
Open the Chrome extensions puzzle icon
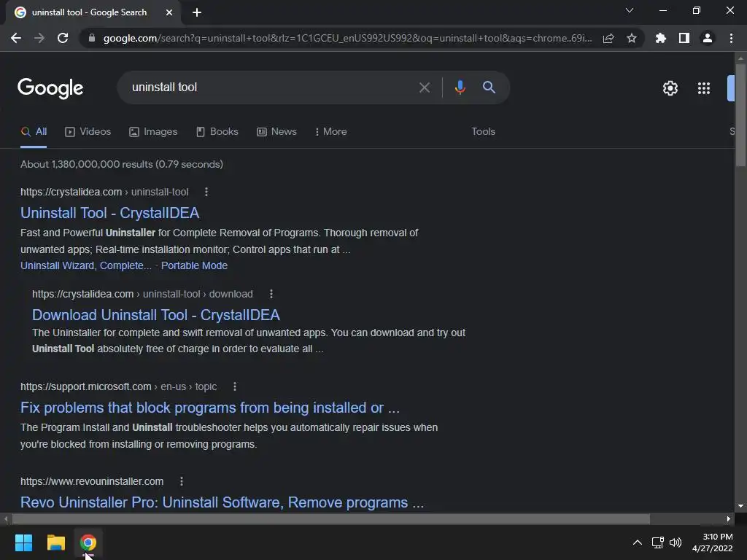click(661, 38)
